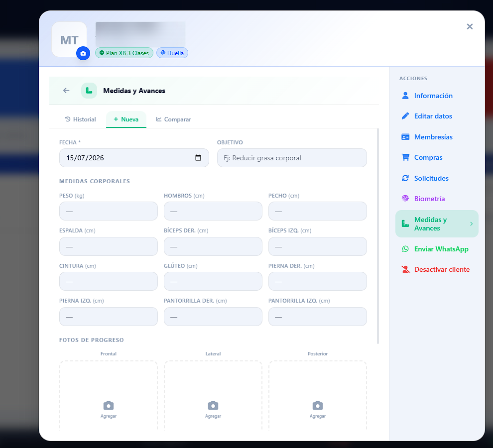Switch to the Historial tab

point(81,119)
